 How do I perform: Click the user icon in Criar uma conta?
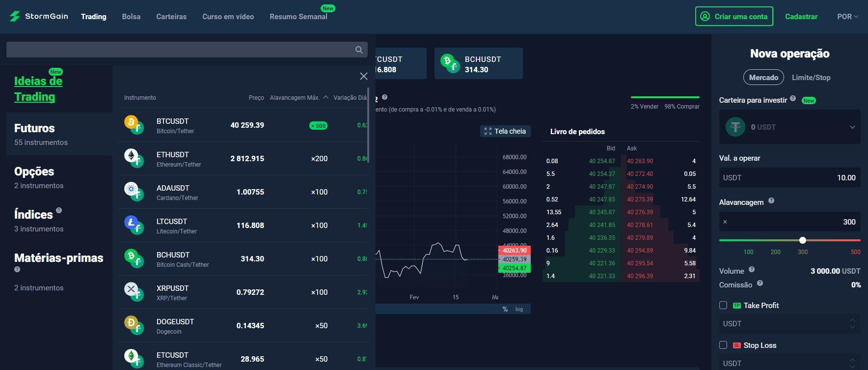(x=705, y=16)
